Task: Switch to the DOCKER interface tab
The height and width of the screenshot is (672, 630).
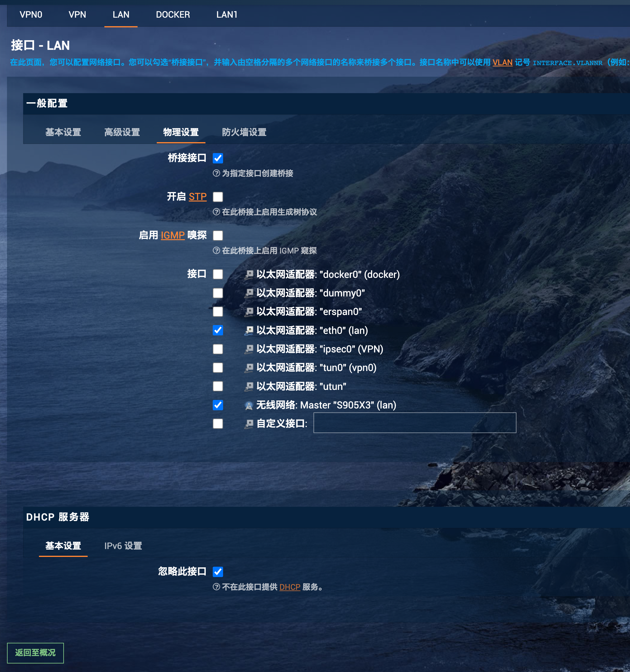Action: (x=173, y=15)
